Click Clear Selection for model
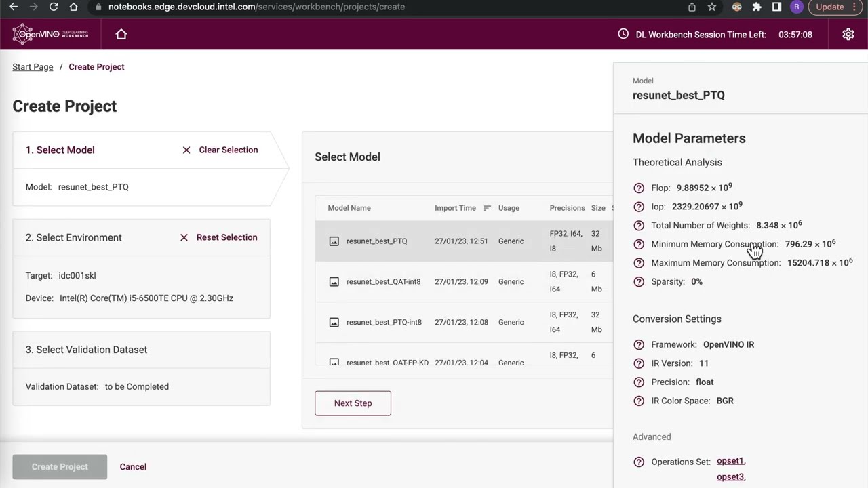Screen dimensions: 868x488 (220, 150)
